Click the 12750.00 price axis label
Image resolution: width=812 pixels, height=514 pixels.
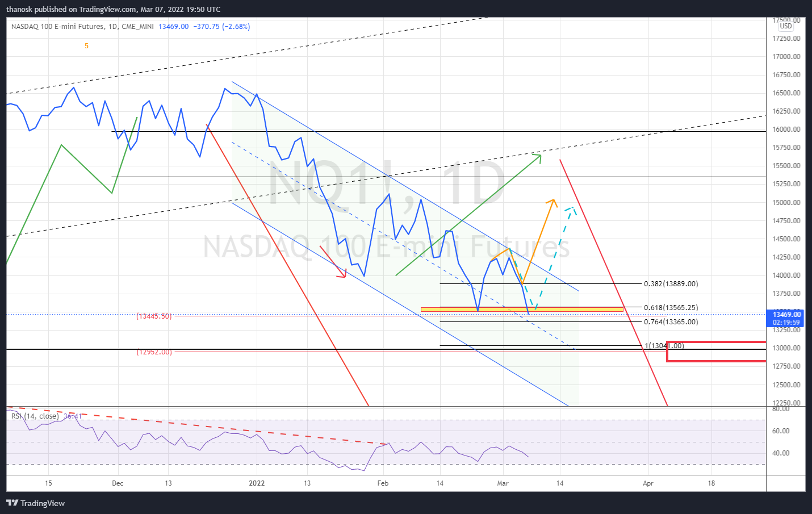786,366
